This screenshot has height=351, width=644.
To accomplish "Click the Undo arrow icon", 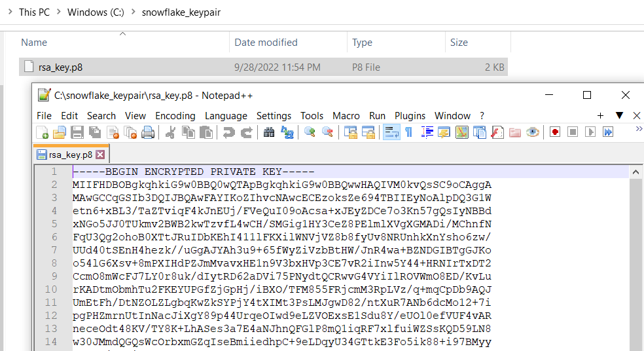I will point(228,133).
